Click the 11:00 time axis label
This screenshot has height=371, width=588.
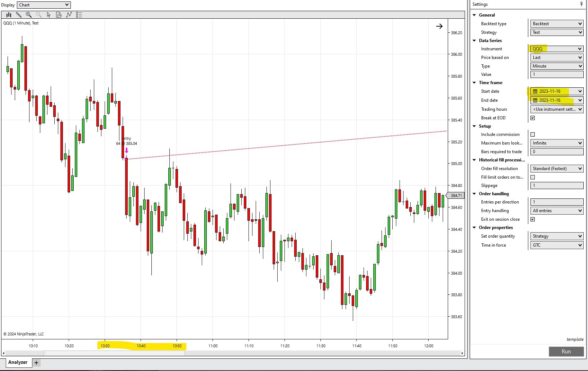point(213,346)
